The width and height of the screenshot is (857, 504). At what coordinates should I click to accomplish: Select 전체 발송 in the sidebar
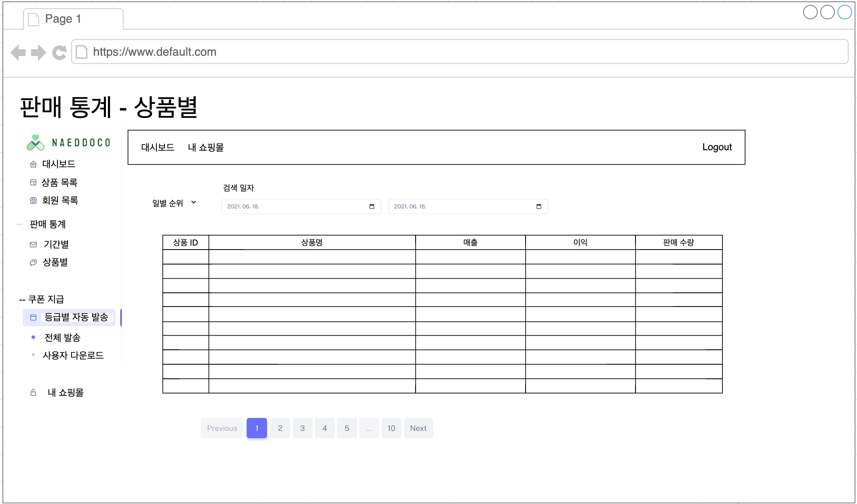[62, 338]
